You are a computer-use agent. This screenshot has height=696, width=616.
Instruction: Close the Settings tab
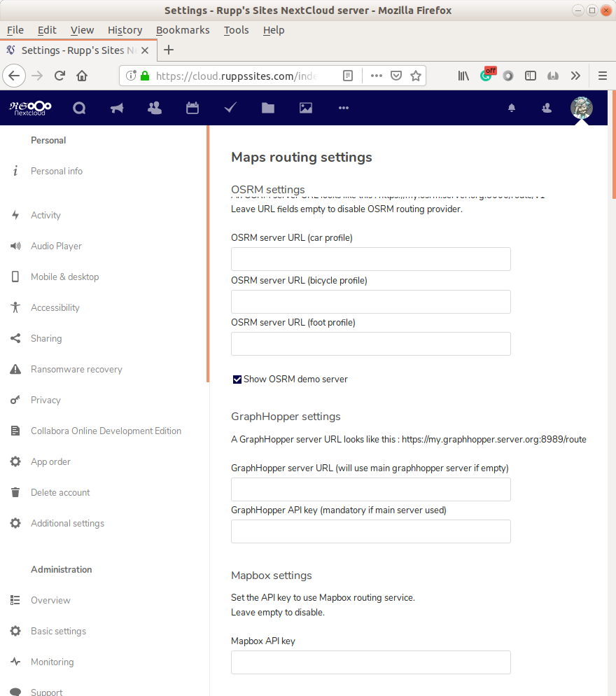click(x=145, y=50)
